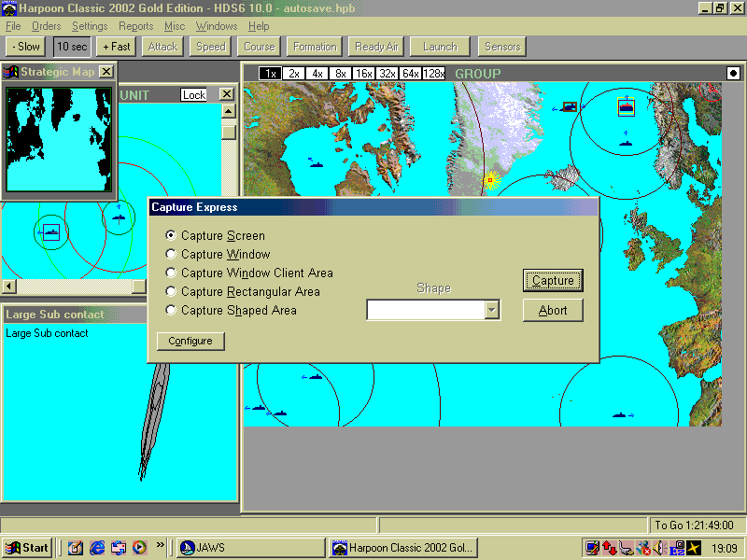Click the 10 sec time step indicator

pyautogui.click(x=72, y=47)
